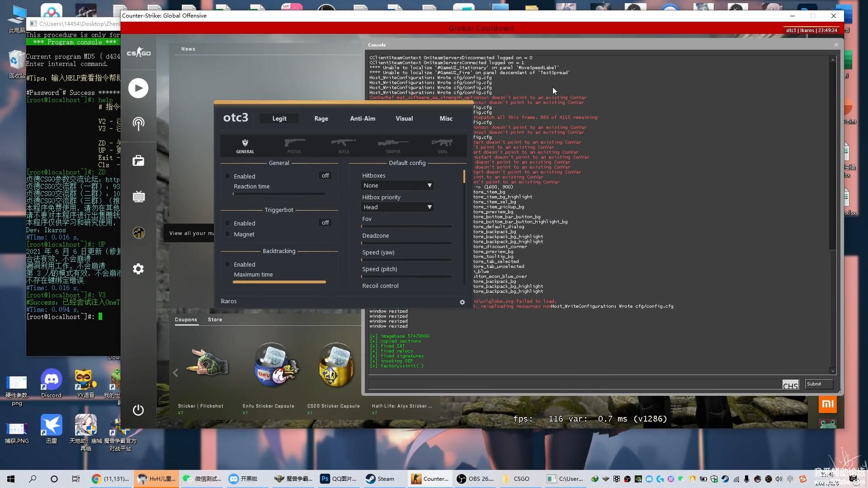The image size is (868, 488).
Task: Open the Hitbox priority Head dropdown
Action: click(397, 207)
